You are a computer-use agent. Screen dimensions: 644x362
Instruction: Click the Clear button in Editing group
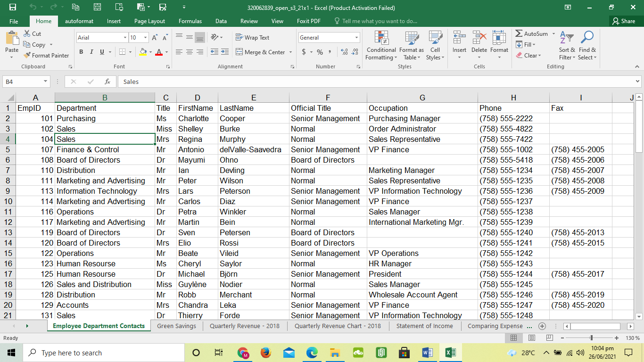coord(528,56)
